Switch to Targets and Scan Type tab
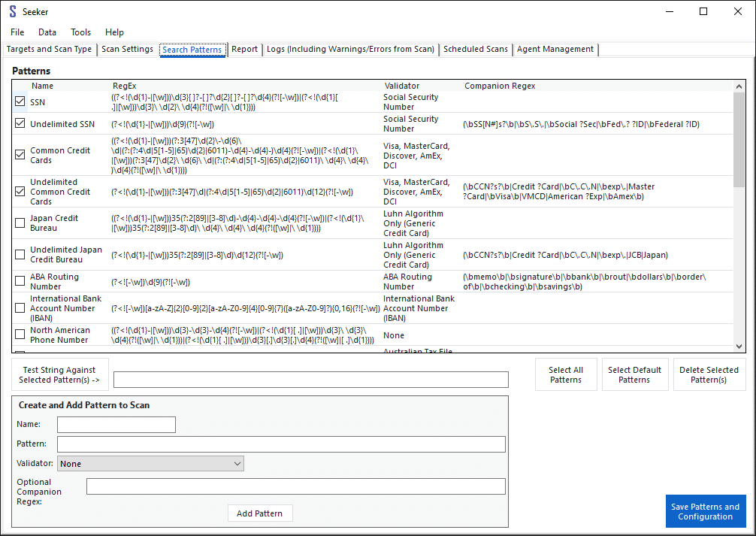Viewport: 756px width, 536px height. coord(49,49)
